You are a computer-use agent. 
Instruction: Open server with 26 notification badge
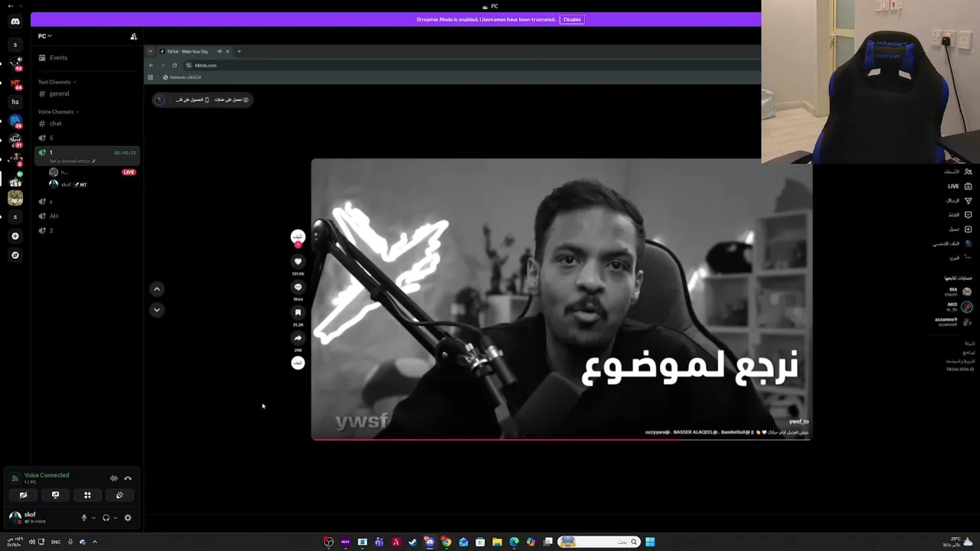[x=15, y=121]
